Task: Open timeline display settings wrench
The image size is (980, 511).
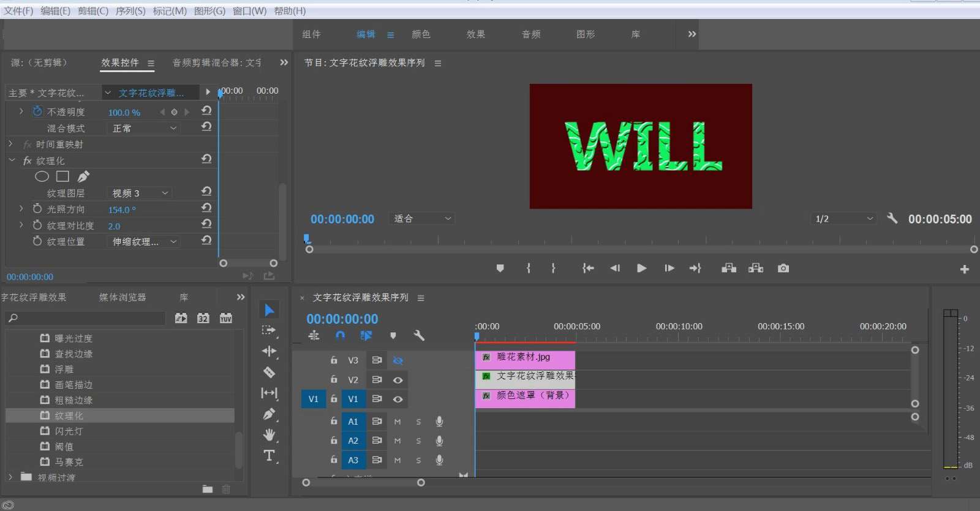Action: pos(419,335)
